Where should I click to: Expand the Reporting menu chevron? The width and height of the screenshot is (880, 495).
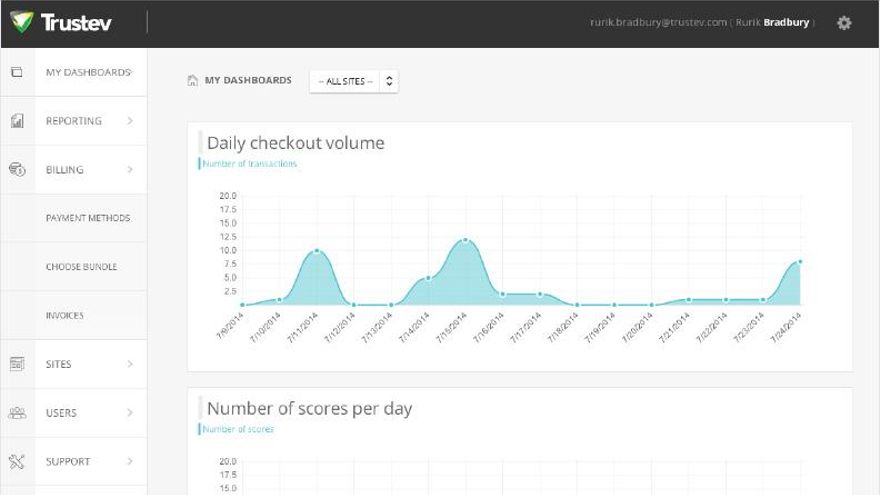(x=130, y=121)
